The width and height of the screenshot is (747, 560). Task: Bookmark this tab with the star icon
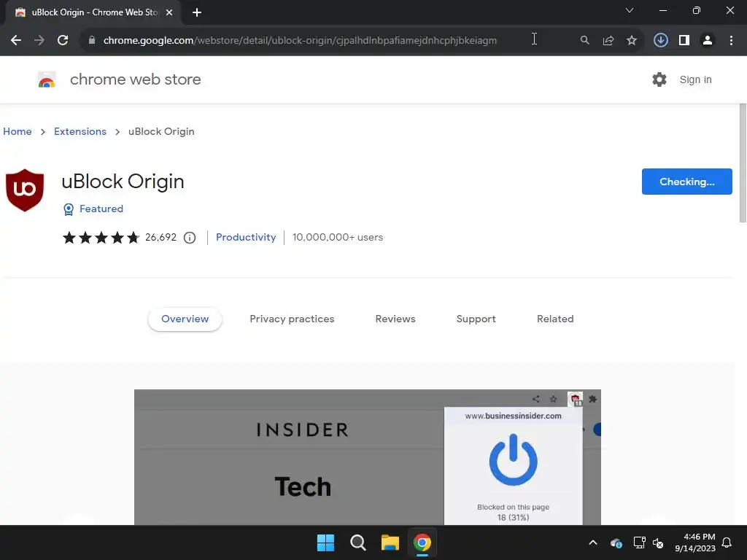coord(631,41)
